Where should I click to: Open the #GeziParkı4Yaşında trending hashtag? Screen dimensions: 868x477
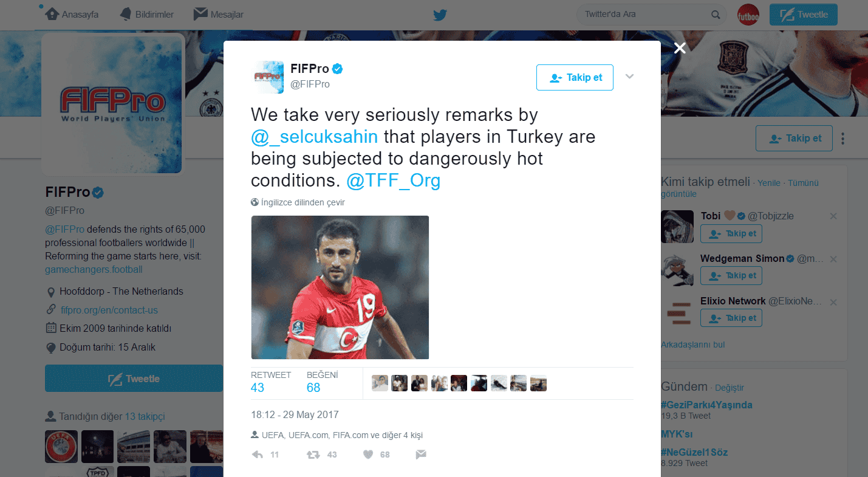[706, 405]
